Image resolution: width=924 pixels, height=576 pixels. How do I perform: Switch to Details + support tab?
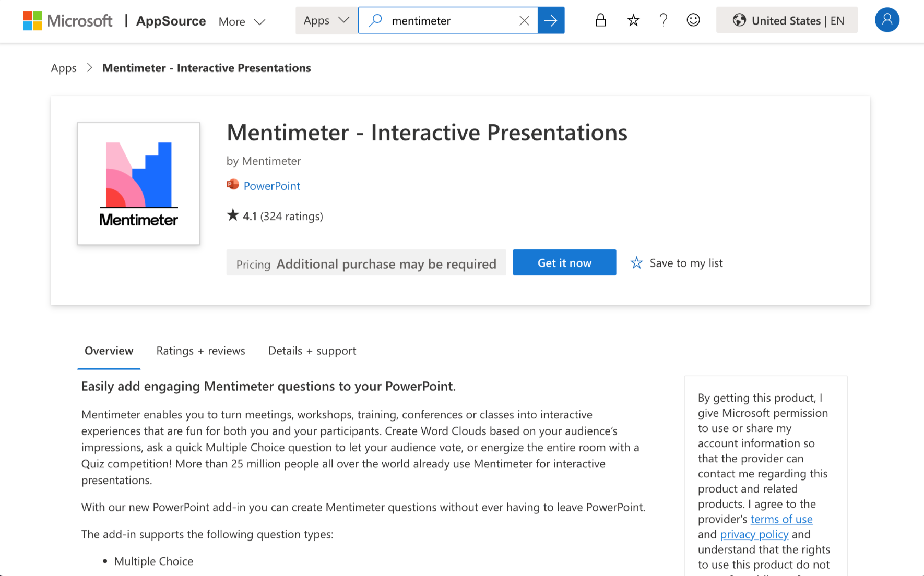pyautogui.click(x=312, y=351)
